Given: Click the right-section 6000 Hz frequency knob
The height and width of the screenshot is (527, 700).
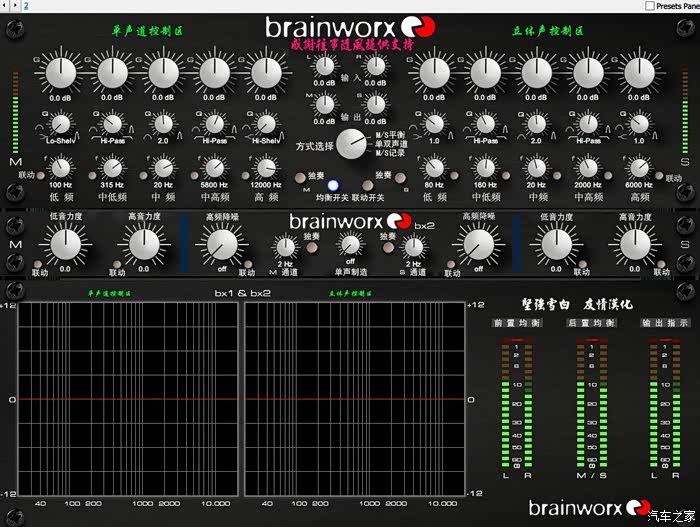Looking at the screenshot, I should (x=640, y=168).
